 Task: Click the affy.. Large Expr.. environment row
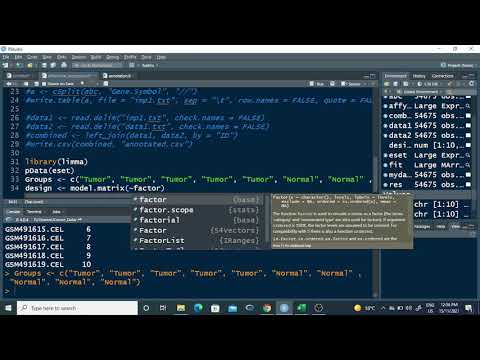(x=427, y=106)
